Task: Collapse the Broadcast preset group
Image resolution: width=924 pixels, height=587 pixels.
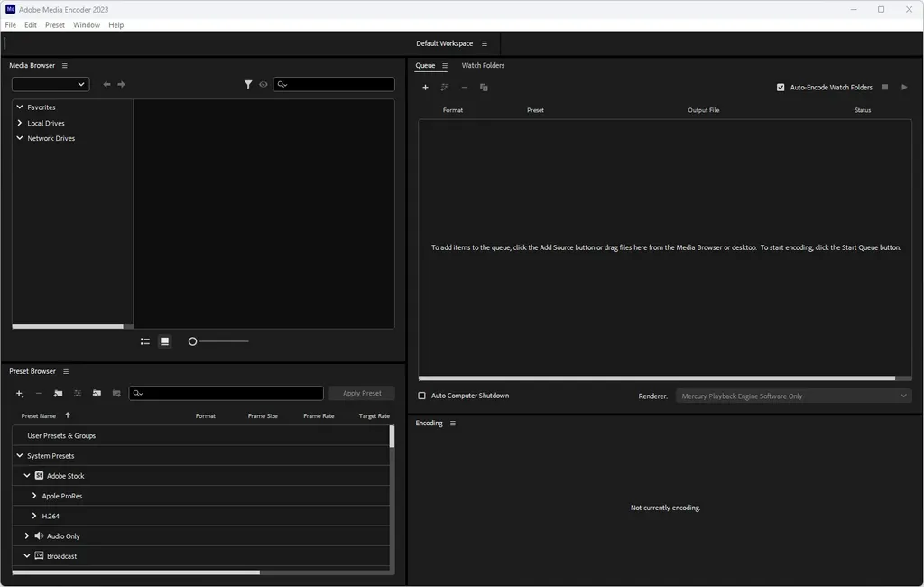Action: [26, 555]
